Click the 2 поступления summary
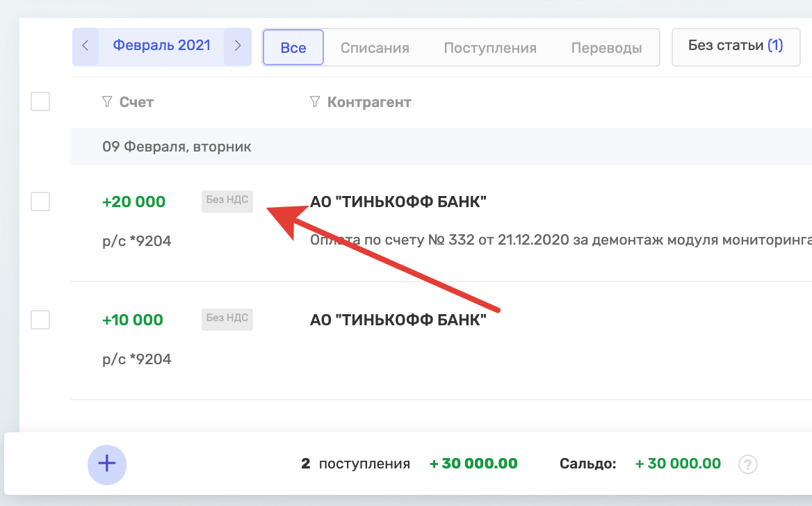The width and height of the screenshot is (812, 506). pos(355,464)
